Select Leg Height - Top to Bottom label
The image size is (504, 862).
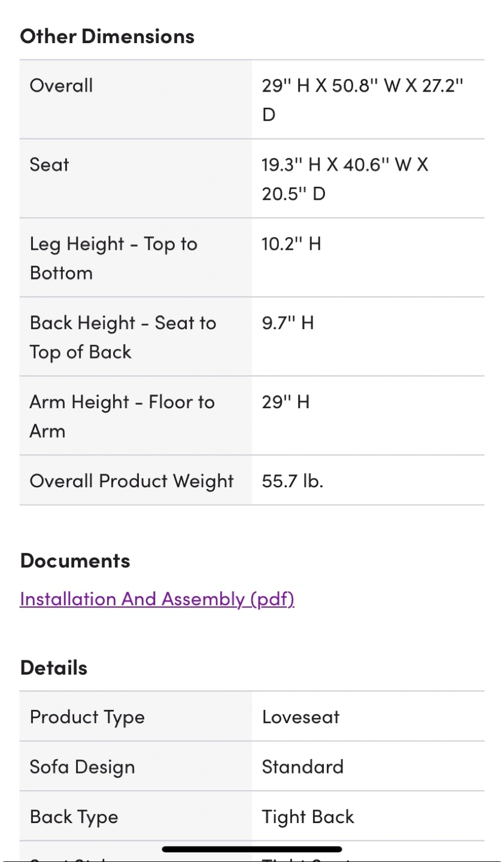point(113,258)
